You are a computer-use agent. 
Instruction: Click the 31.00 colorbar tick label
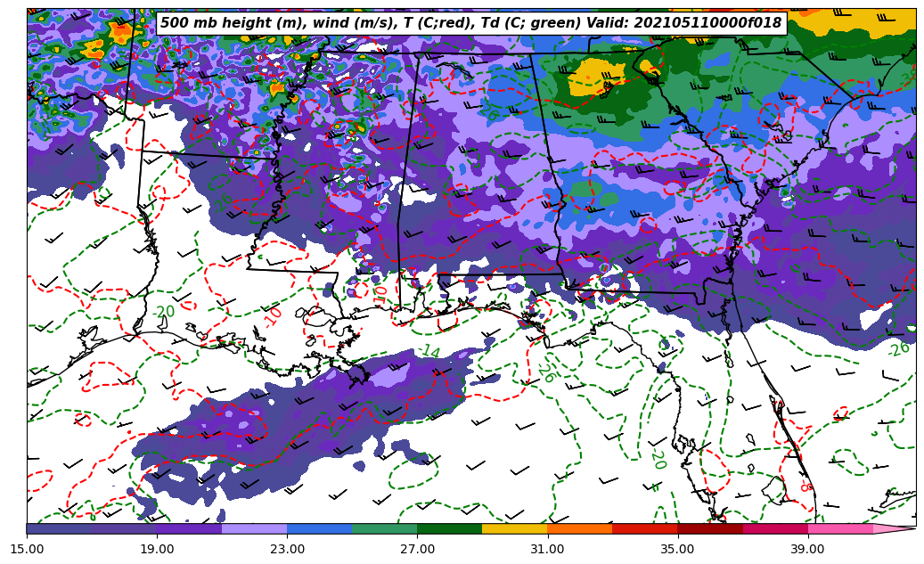pyautogui.click(x=547, y=549)
